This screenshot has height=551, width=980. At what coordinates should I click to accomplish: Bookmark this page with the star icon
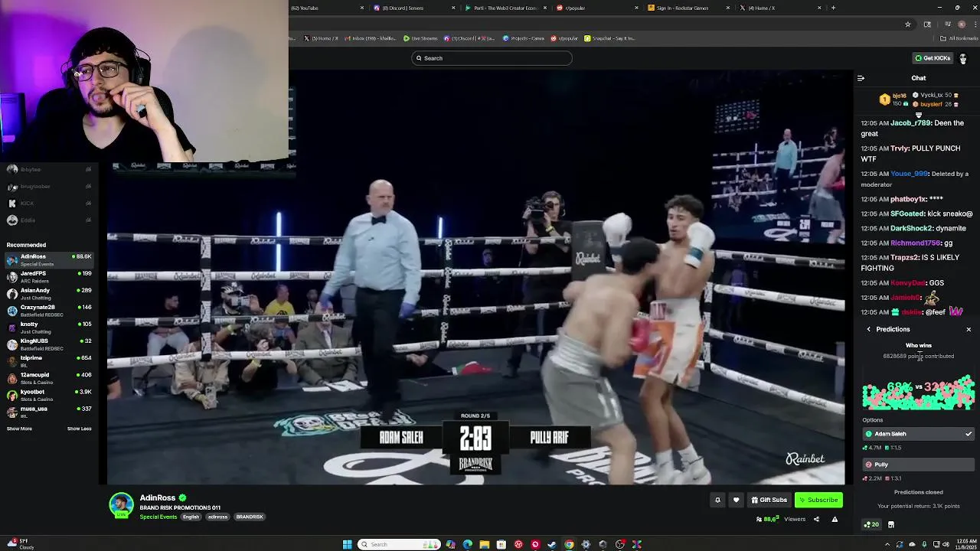(x=908, y=24)
